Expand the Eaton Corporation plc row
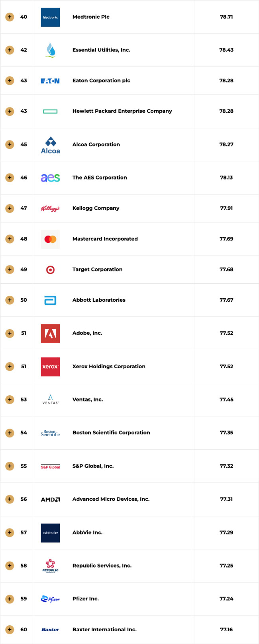 point(10,81)
